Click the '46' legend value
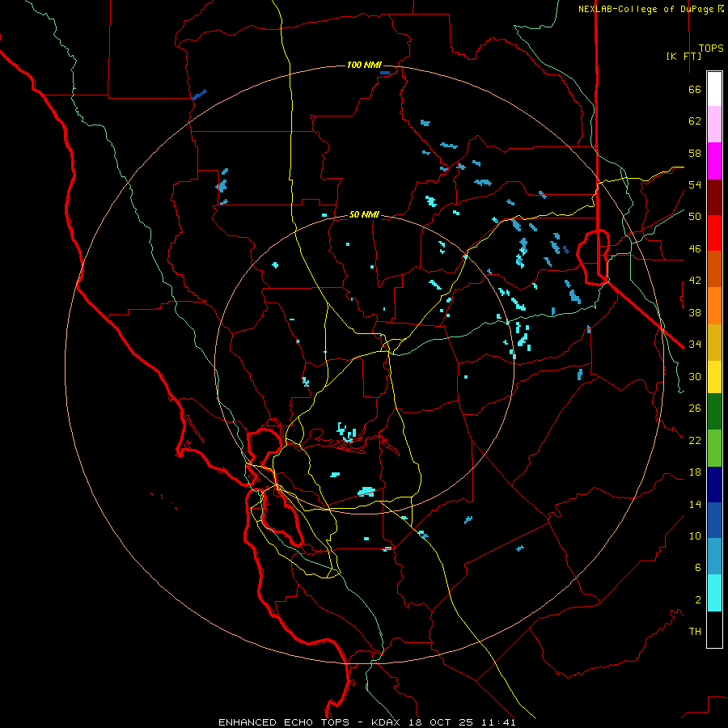This screenshot has height=728, width=728. (695, 249)
